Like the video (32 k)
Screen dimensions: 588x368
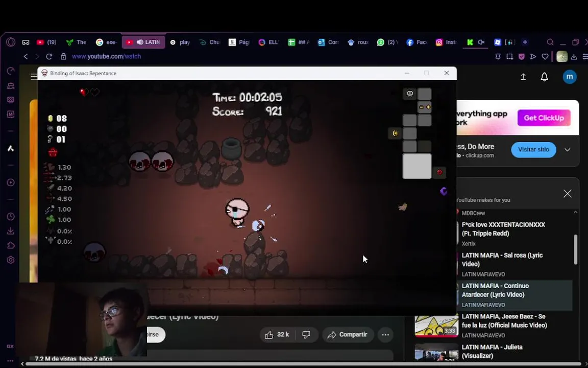click(278, 335)
